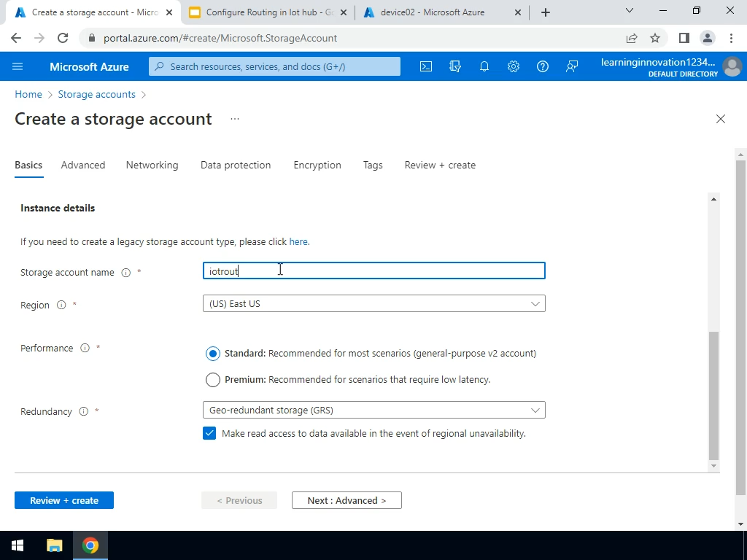Reload the browser page
This screenshot has height=560, width=747.
[63, 38]
